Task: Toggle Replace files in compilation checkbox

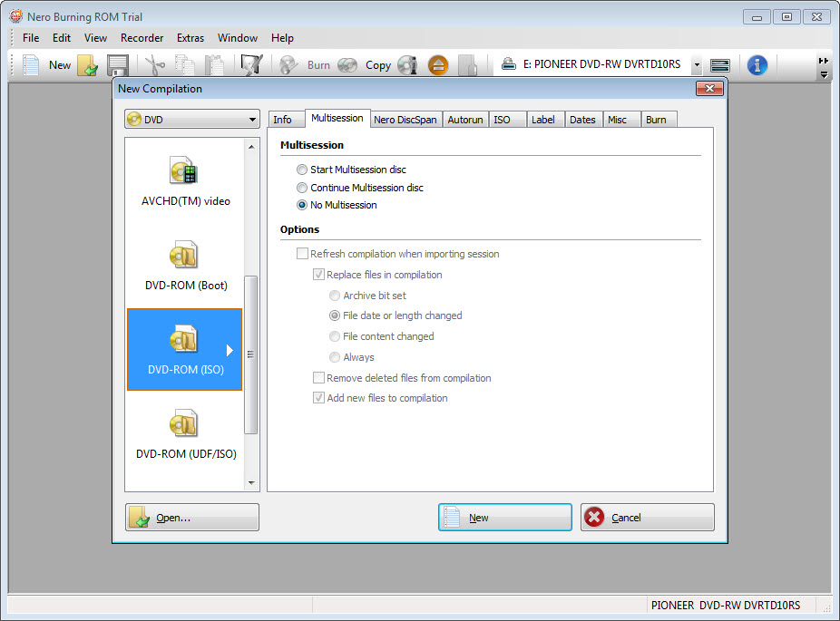Action: [318, 274]
